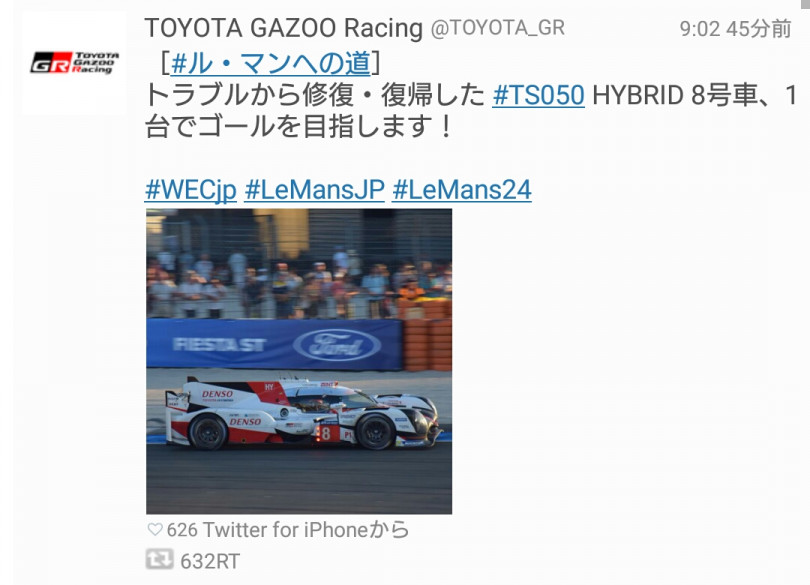
Task: Click the 632RT retweet count
Action: tap(210, 561)
